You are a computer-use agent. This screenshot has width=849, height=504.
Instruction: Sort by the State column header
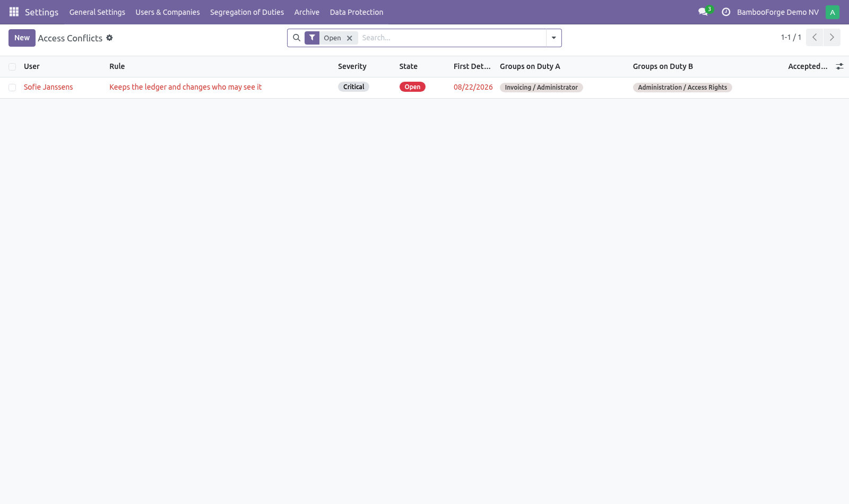(409, 66)
